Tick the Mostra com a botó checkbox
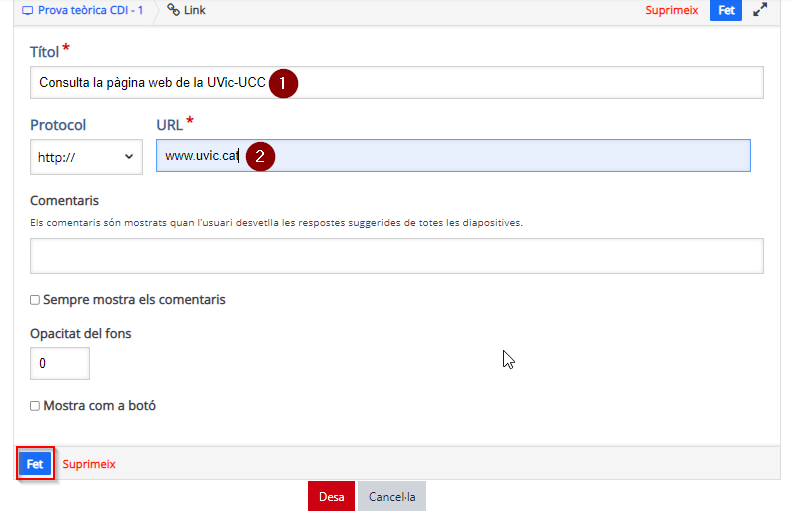The width and height of the screenshot is (792, 525). click(35, 406)
